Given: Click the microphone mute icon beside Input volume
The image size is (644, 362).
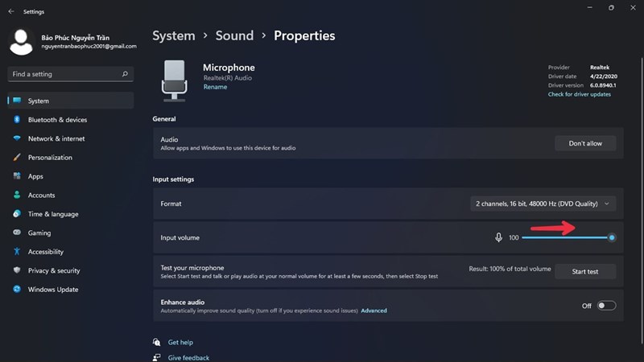Looking at the screenshot, I should click(x=499, y=237).
